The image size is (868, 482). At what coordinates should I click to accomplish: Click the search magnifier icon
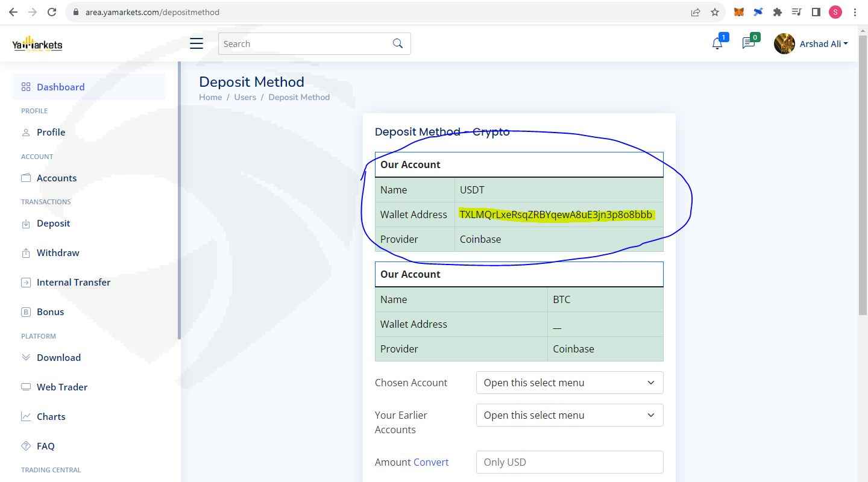(397, 43)
